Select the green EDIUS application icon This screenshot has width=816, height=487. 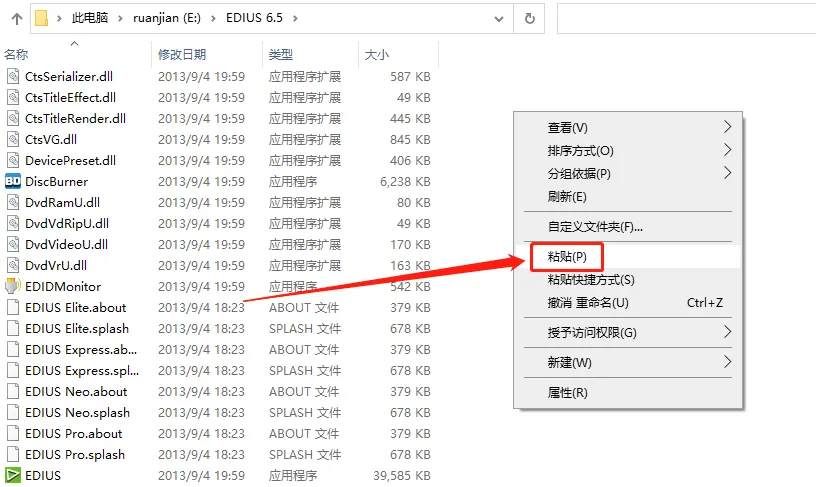[13, 476]
